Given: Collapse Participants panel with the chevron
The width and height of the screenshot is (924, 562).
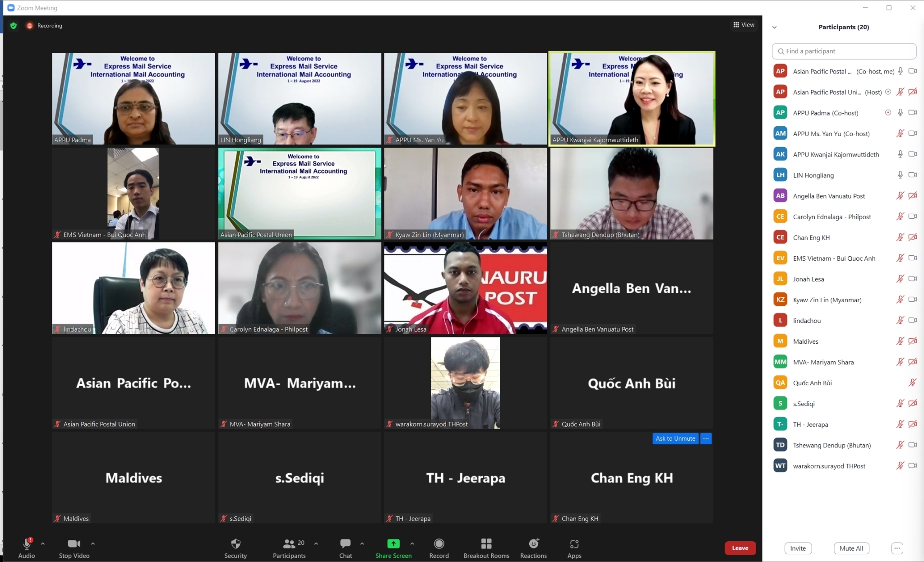Looking at the screenshot, I should click(775, 27).
